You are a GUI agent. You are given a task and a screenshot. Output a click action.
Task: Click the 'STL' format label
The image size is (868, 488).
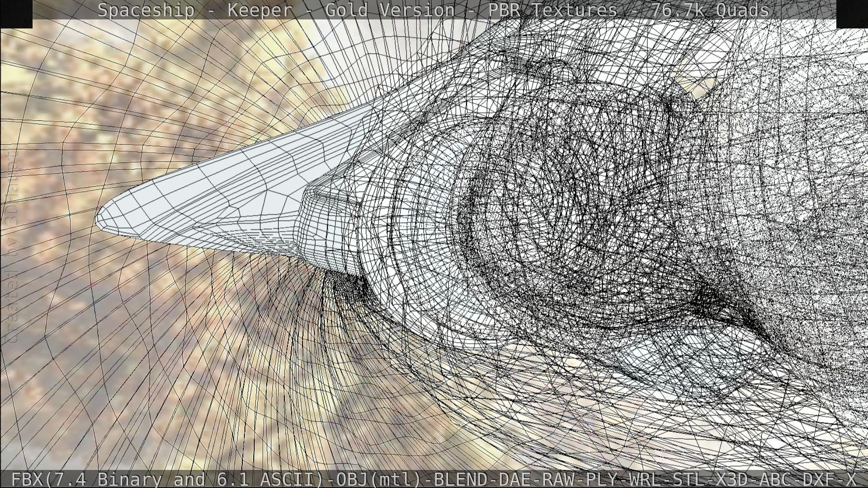coord(689,479)
